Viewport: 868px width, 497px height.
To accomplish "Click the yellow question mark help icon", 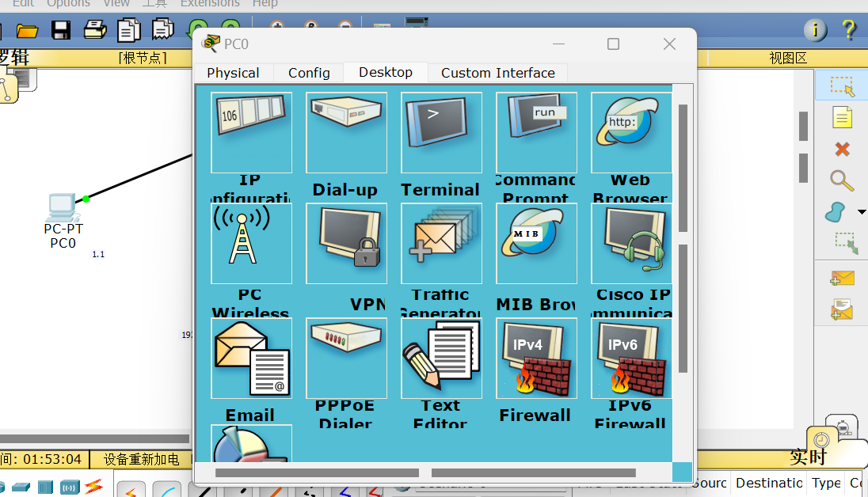I will click(849, 29).
